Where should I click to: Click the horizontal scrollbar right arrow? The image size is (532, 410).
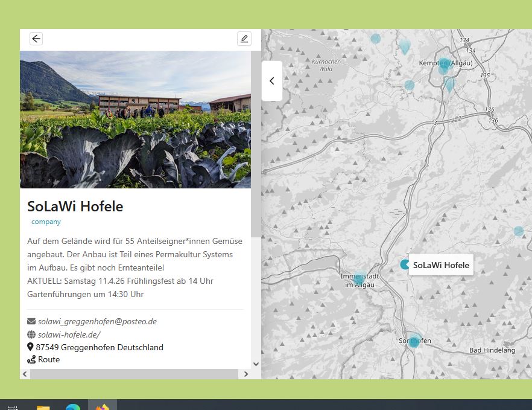point(245,374)
